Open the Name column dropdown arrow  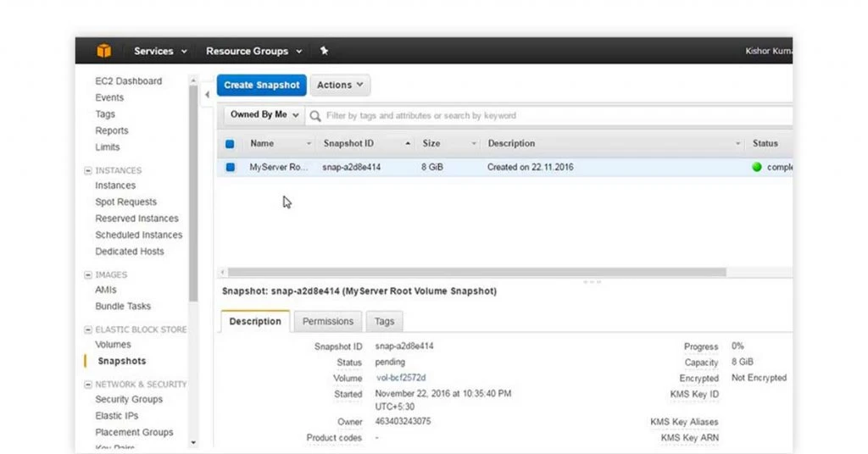(x=309, y=144)
